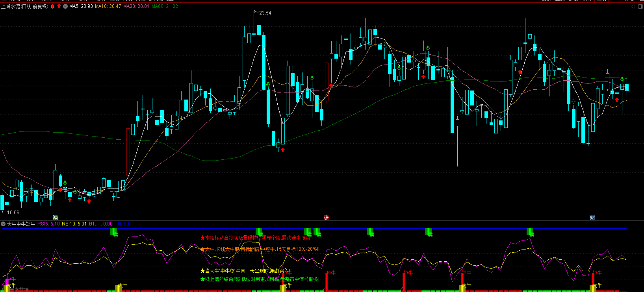Click the red candle icon beside stock name

click(52, 6)
